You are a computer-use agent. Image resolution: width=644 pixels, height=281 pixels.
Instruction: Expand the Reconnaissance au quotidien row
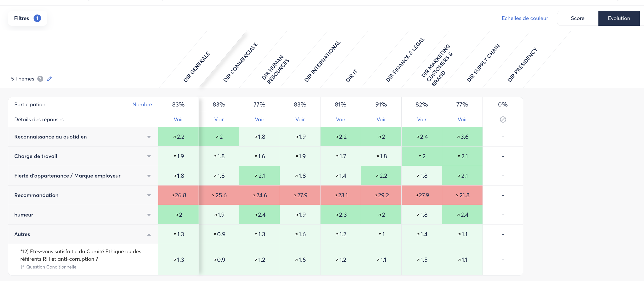coord(149,137)
